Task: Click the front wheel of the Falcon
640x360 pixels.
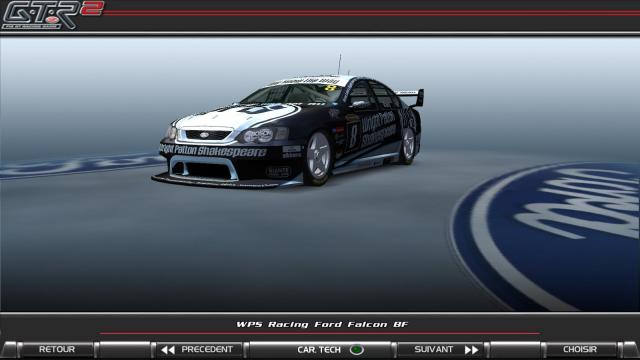Action: click(x=318, y=158)
